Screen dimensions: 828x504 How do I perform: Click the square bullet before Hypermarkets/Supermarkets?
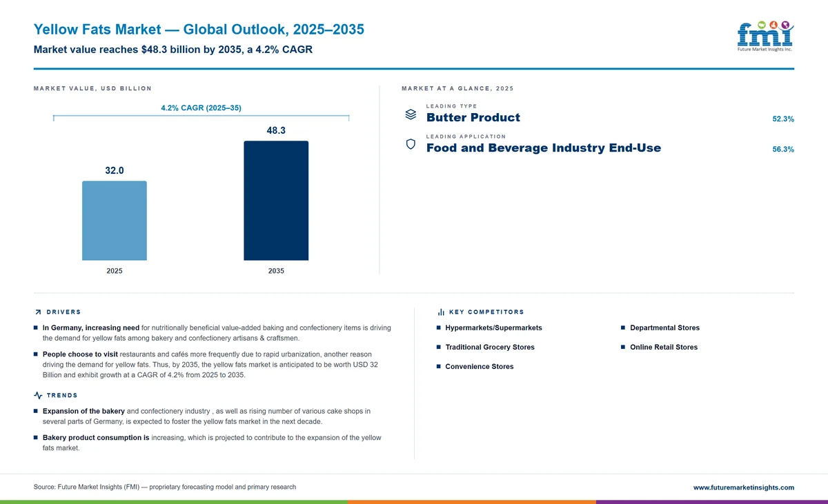coord(439,327)
